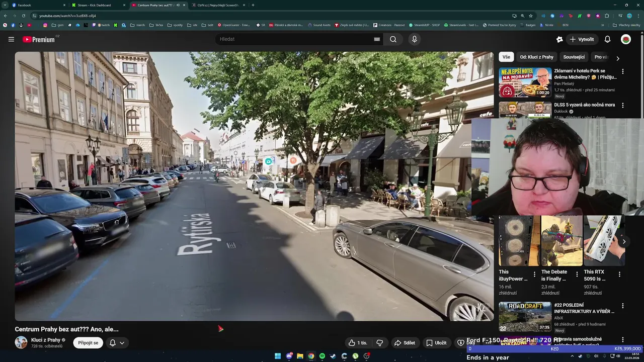The width and height of the screenshot is (644, 362).
Task: Select the partially hidden Pro vás chip
Action: tap(601, 57)
